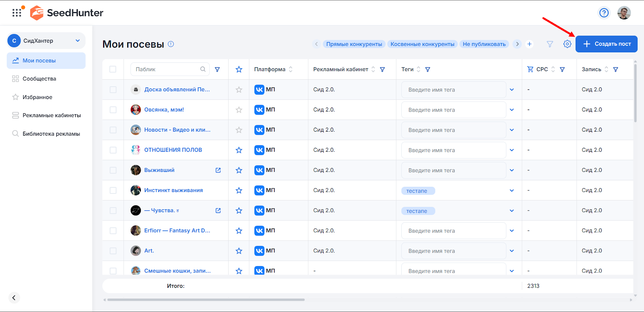The image size is (644, 312).
Task: Click the help question mark icon
Action: click(x=604, y=13)
